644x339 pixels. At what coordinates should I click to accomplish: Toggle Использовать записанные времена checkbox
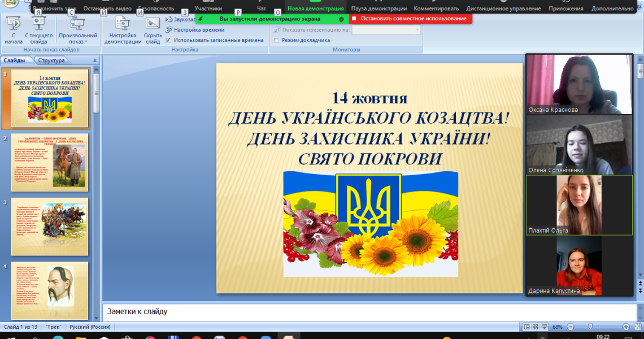point(168,40)
